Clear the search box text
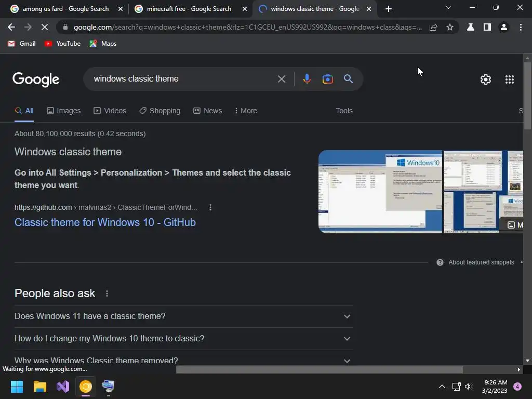The image size is (532, 399). point(282,79)
